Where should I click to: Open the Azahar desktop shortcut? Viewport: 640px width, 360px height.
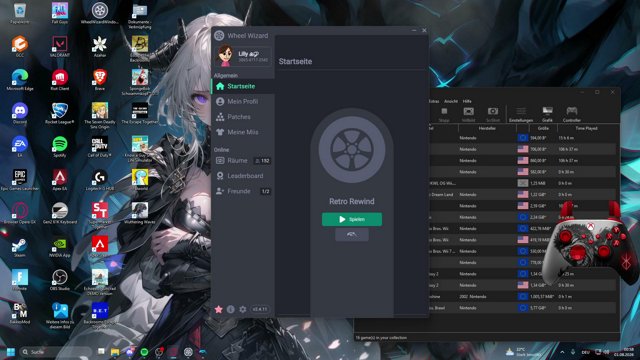coord(100,46)
